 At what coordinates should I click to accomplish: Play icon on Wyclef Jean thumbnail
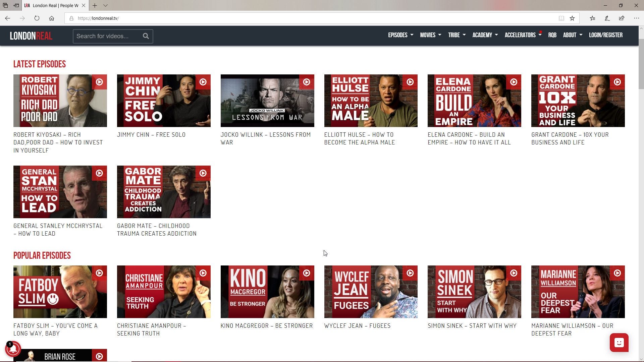pyautogui.click(x=410, y=273)
